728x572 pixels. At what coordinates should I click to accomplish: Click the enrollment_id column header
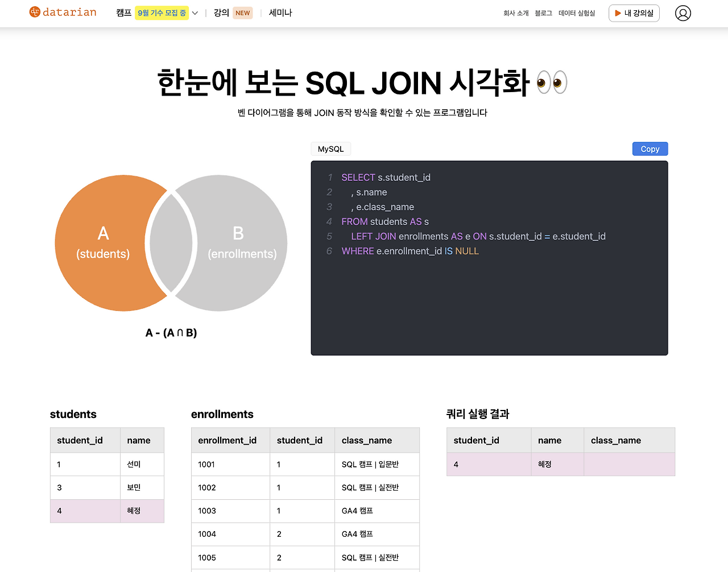click(230, 440)
